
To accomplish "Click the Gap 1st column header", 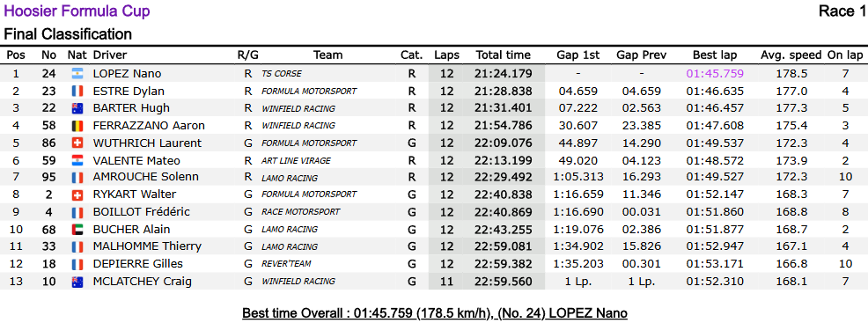I will click(577, 55).
